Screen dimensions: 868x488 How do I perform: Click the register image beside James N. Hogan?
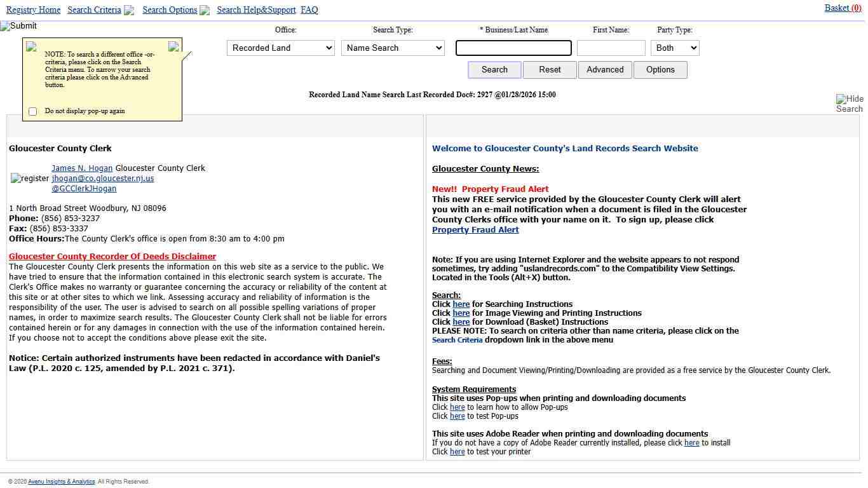pyautogui.click(x=30, y=179)
